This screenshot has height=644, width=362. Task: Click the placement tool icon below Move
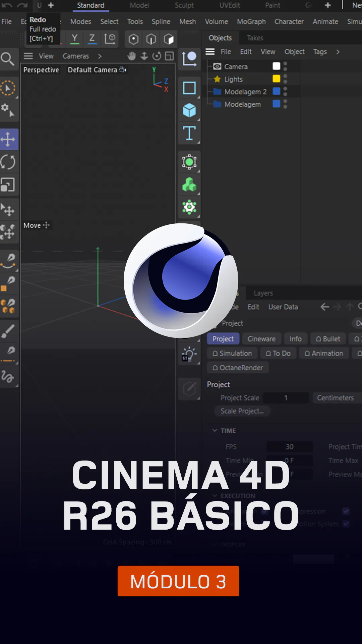8,209
